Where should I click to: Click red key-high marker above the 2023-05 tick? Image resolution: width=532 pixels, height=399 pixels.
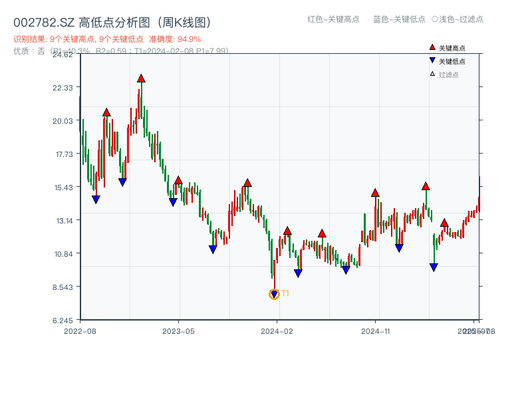[178, 180]
